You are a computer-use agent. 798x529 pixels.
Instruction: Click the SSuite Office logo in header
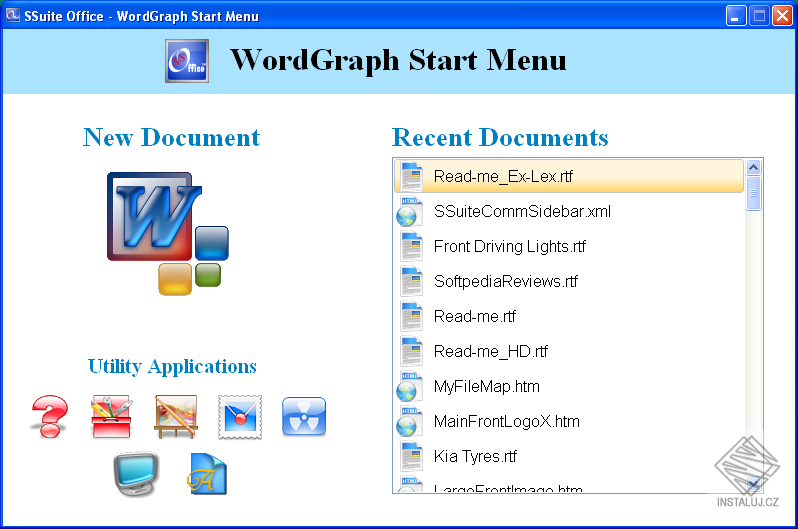pyautogui.click(x=187, y=61)
